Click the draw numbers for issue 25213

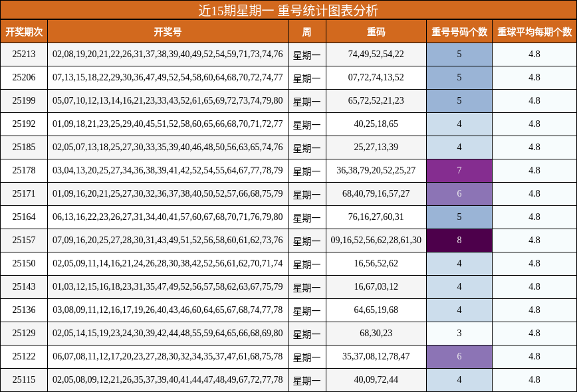[168, 54]
